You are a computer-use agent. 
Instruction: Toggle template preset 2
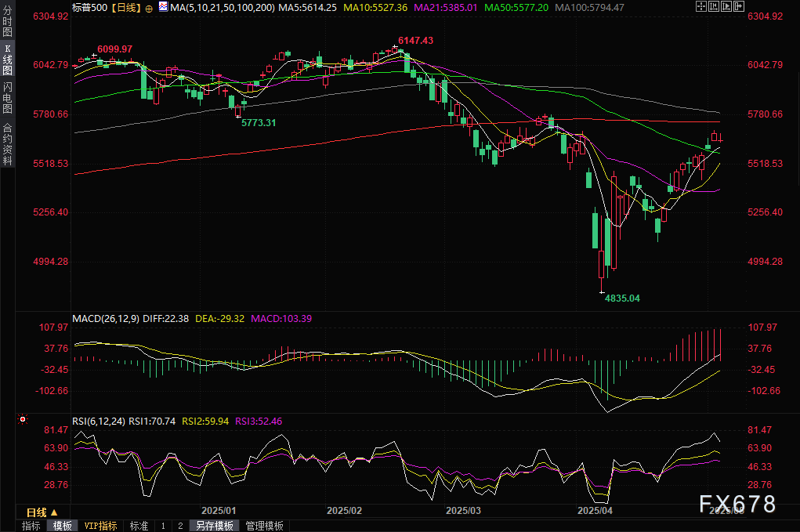[180, 526]
